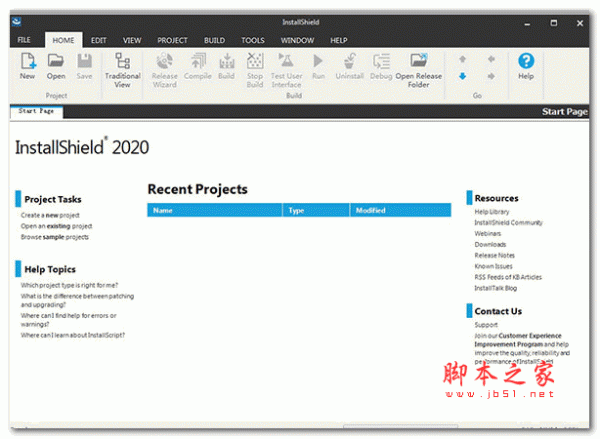Click the forward arrow in Go group
This screenshot has width=600, height=439.
coord(491,76)
